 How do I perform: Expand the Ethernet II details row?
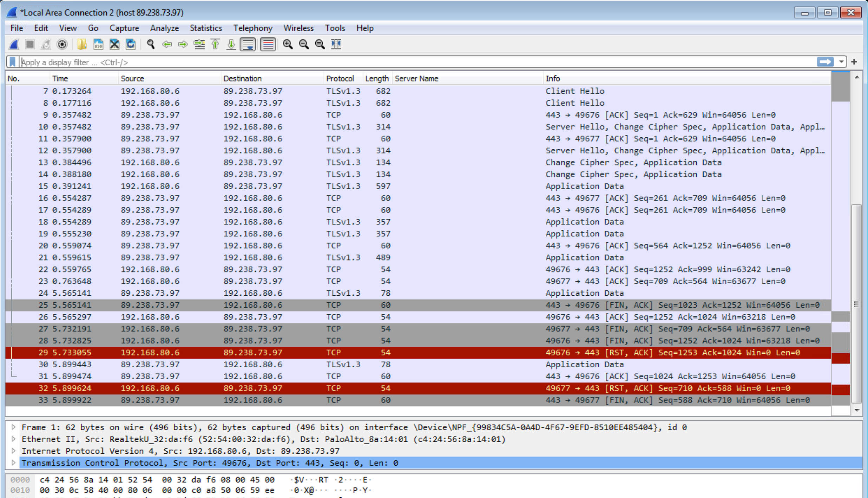coord(13,439)
